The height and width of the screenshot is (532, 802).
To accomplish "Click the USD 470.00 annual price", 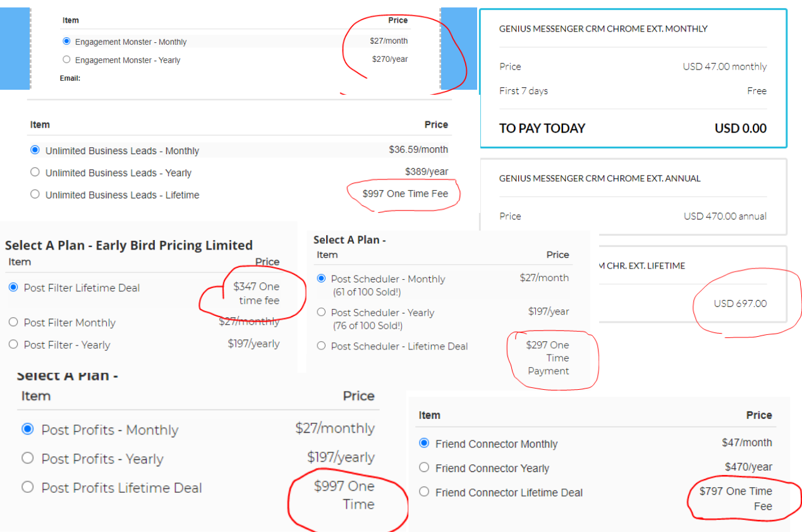I will 726,216.
